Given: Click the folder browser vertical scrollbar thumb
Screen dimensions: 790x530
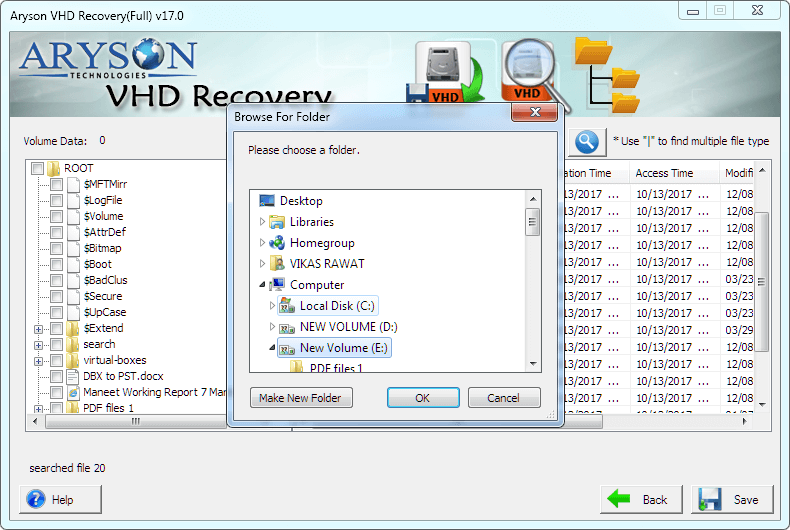Looking at the screenshot, I should point(533,222).
